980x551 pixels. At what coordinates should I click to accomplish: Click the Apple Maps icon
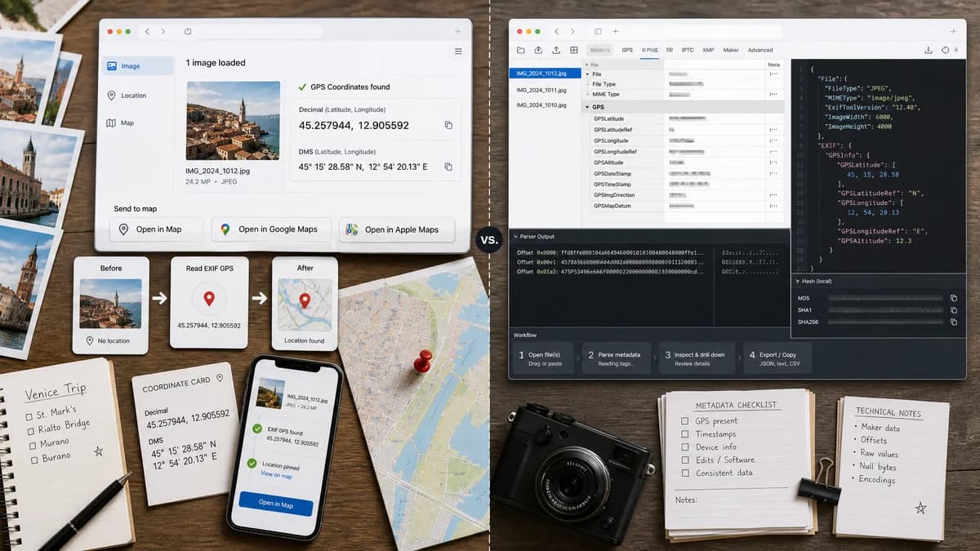coord(352,229)
